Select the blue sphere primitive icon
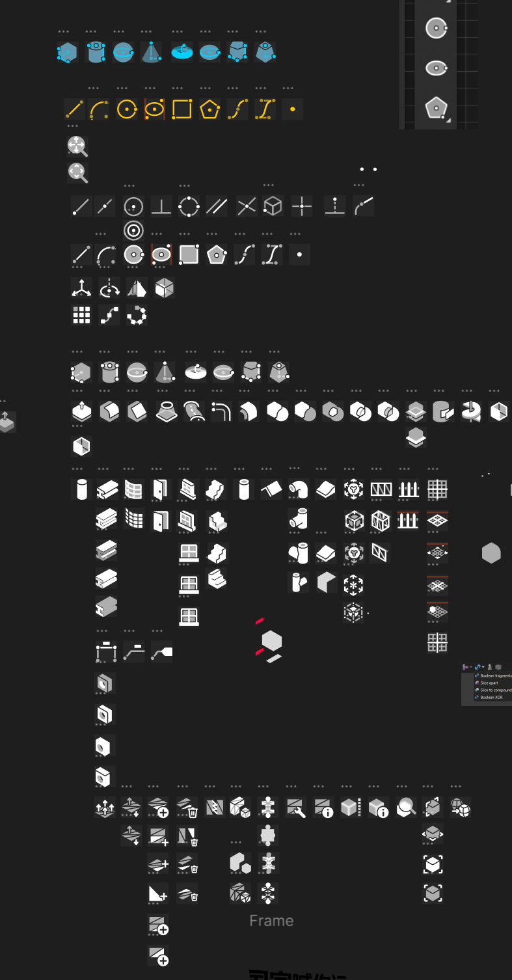Viewport: 512px width, 980px height. click(x=124, y=52)
